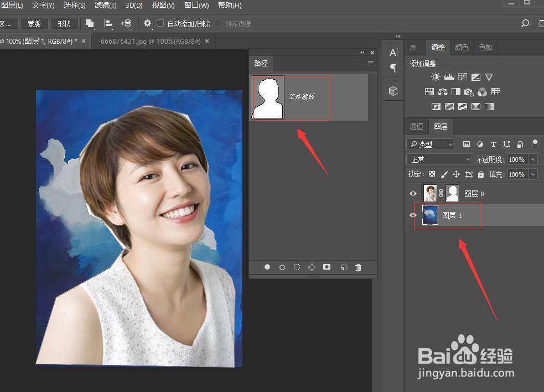
Task: Click the 形状 button
Action: [x=64, y=24]
